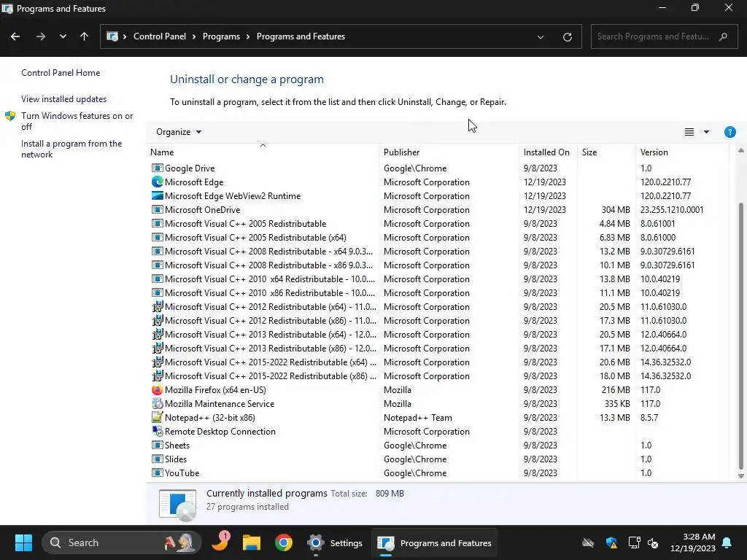Viewport: 747px width, 560px height.
Task: Click the taskbar clock showing 3:28 AM
Action: 693,542
